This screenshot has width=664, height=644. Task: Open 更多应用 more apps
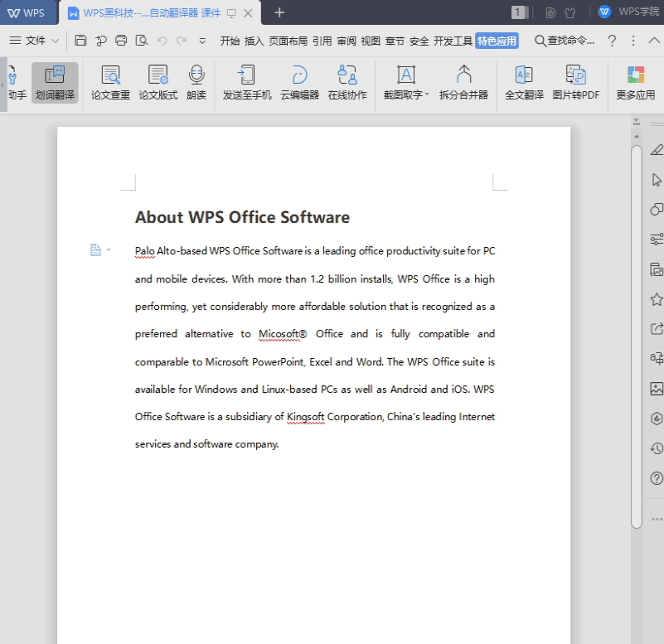click(636, 83)
